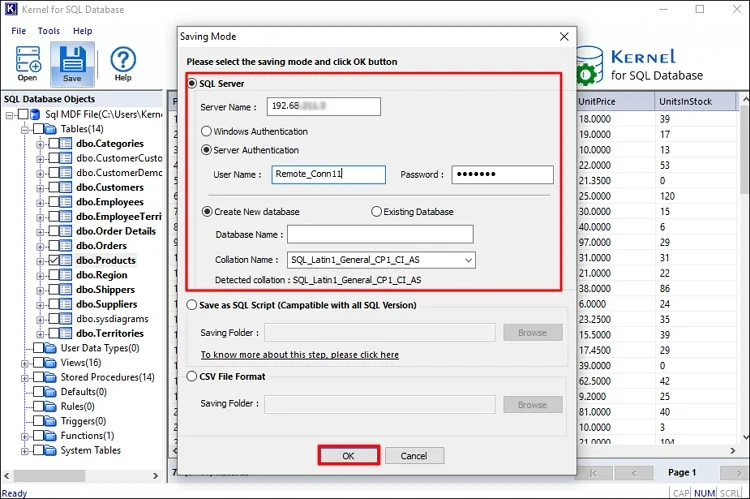Select Existing Database option
Viewport: 750px width, 499px height.
[376, 211]
